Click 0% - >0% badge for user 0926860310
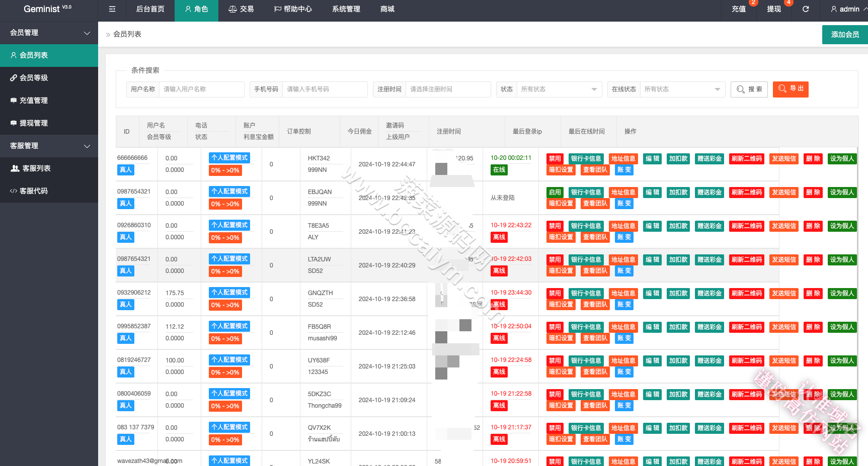This screenshot has width=868, height=466. [x=225, y=238]
